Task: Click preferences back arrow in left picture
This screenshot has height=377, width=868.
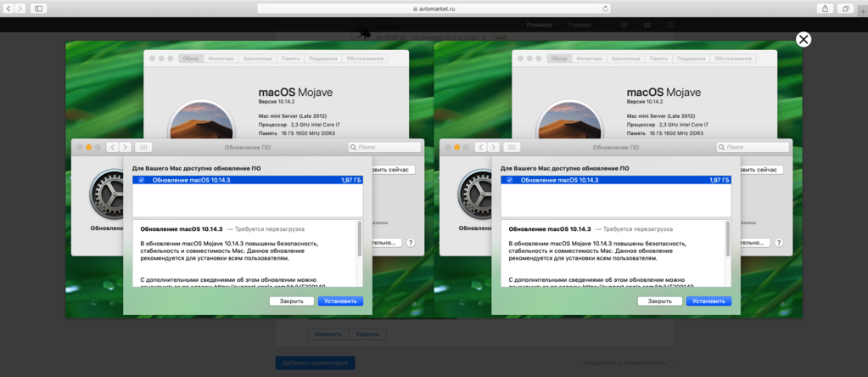Action: point(112,147)
